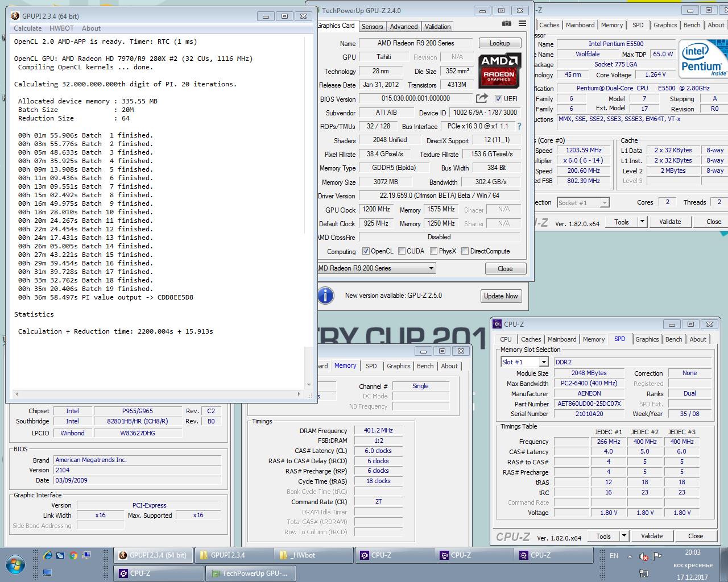This screenshot has height=582, width=728.
Task: Open Mainboard tab in SPD CPU-Z window
Action: click(562, 339)
